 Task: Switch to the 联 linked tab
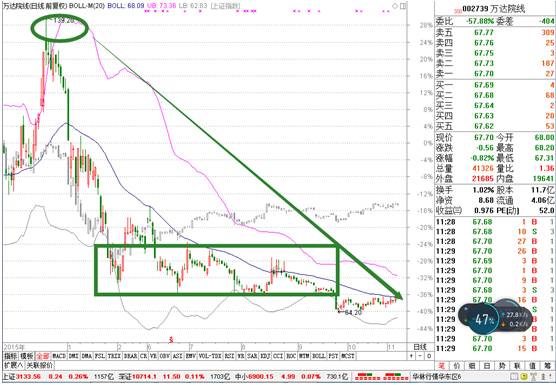[517, 366]
